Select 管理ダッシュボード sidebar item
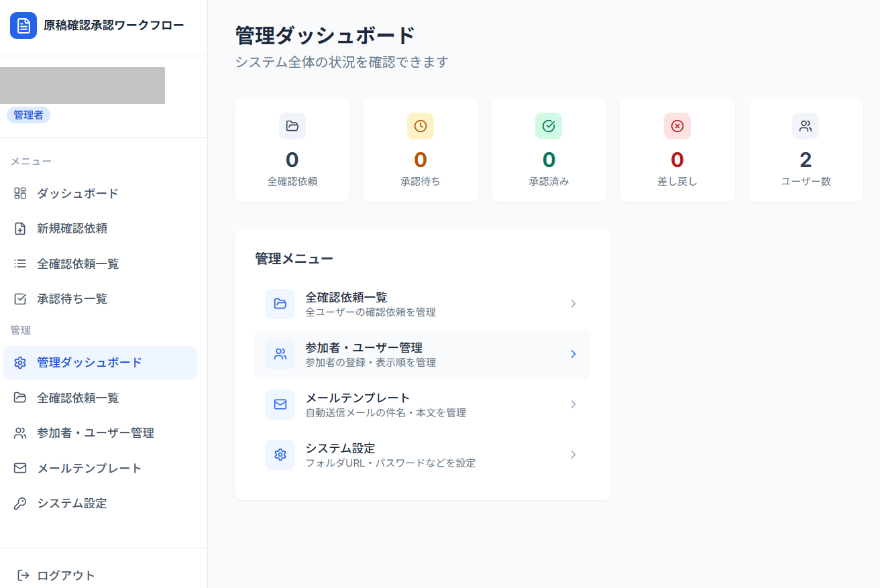The image size is (880, 588). (x=101, y=363)
